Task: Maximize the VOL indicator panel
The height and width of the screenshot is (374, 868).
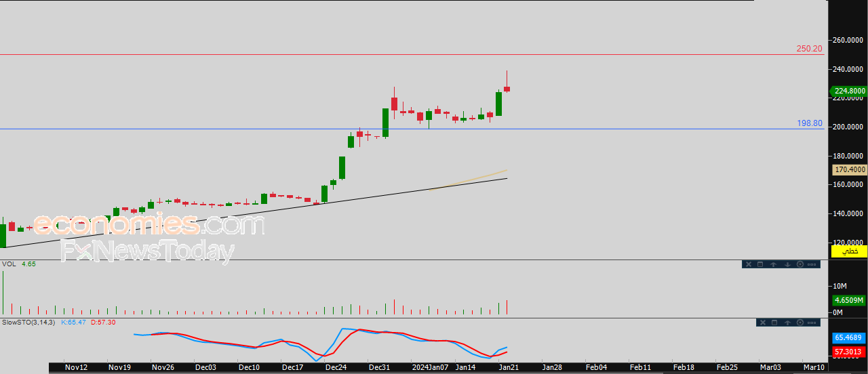Action: coord(760,264)
